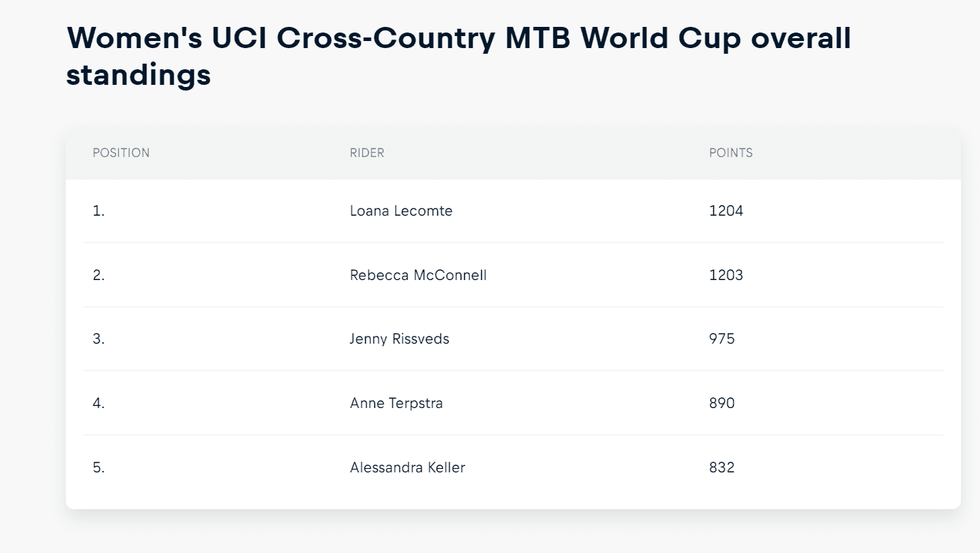Select the POINTS column header

(731, 153)
